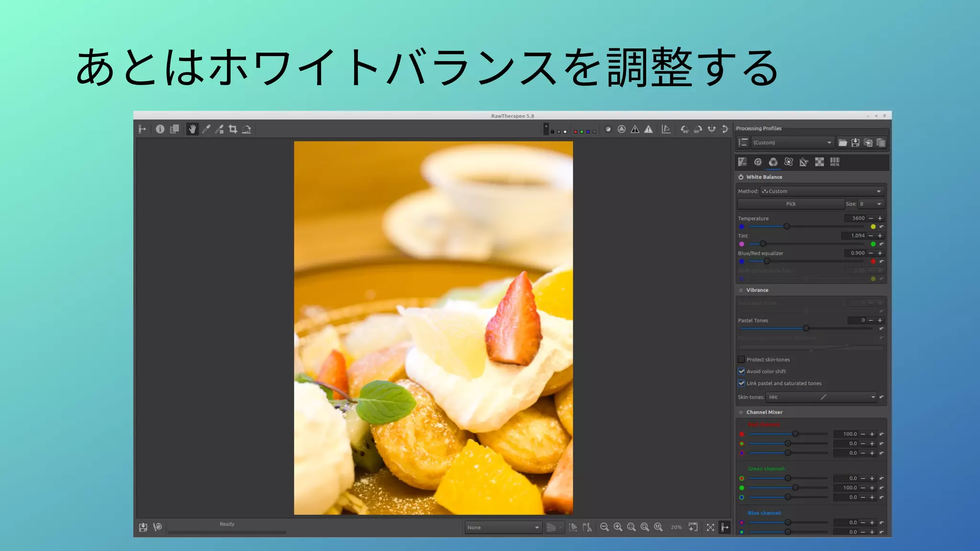Toggle profile fill mode button
The width and height of the screenshot is (980, 551).
[x=743, y=143]
